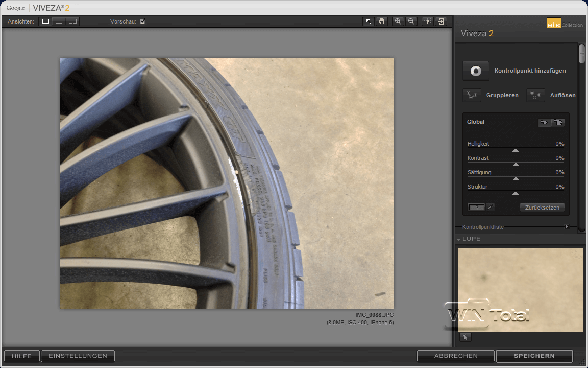Click the Auflösen ungroup icon

[x=535, y=96]
